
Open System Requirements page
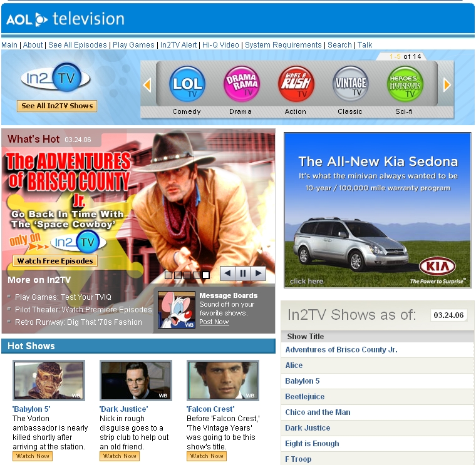point(283,45)
